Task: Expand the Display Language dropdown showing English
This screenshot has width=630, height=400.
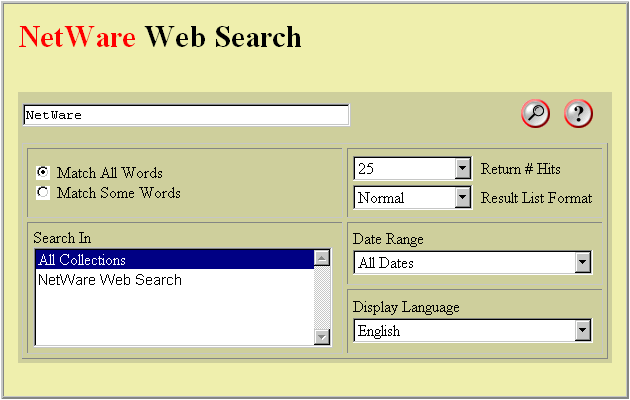Action: click(473, 331)
